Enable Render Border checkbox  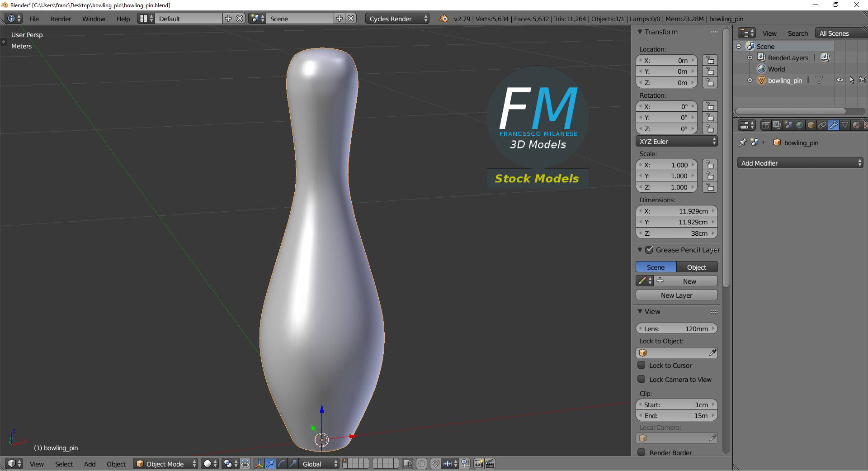[641, 452]
